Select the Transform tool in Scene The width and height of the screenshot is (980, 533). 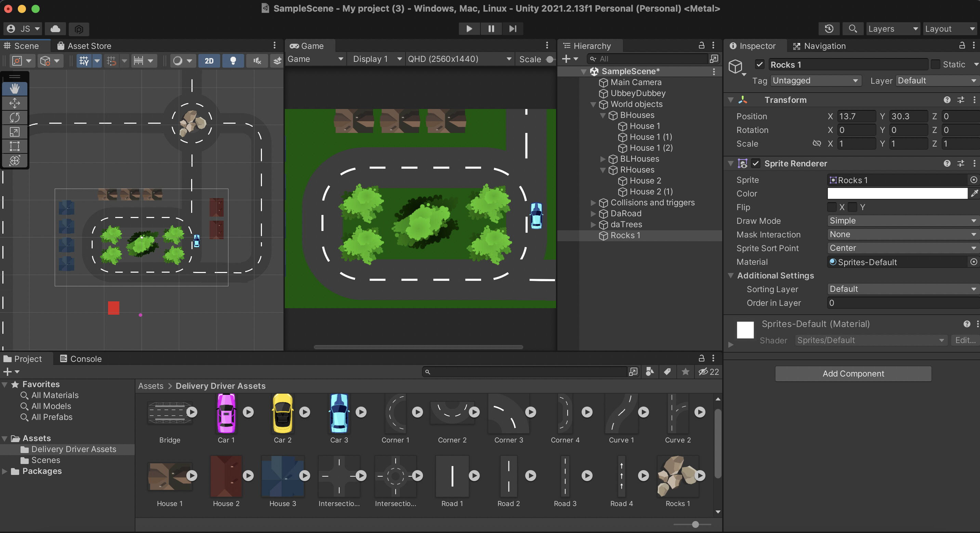pyautogui.click(x=14, y=161)
